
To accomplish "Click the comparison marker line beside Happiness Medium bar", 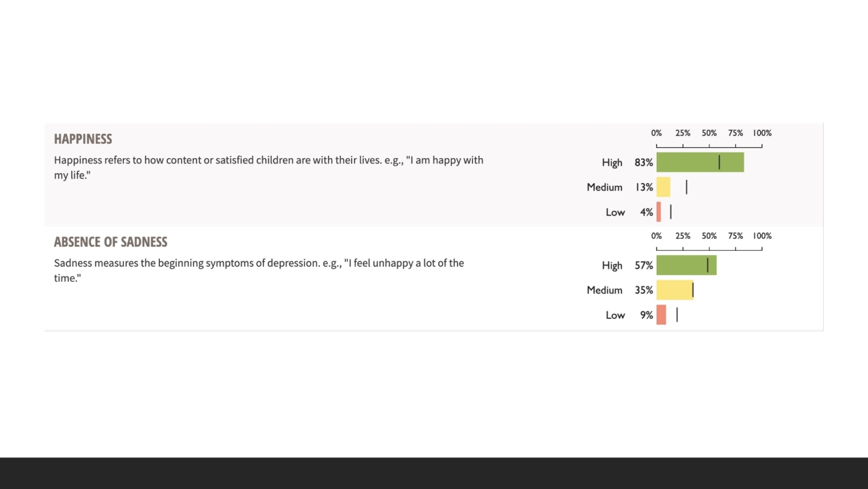I will click(686, 187).
